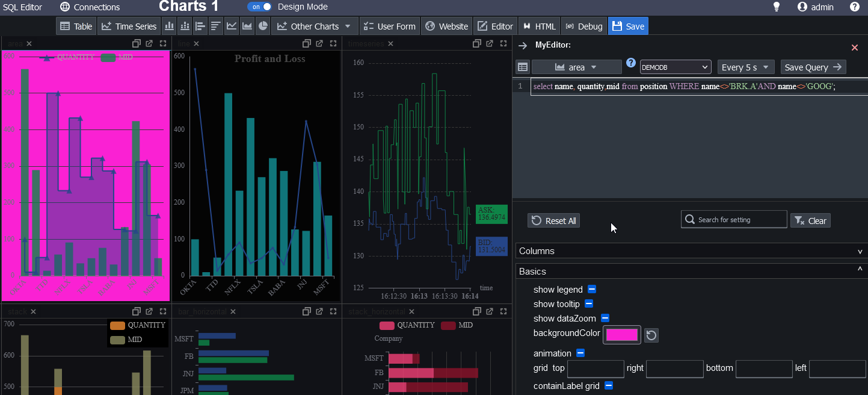Click the area chart toolbar icon
Image resolution: width=868 pixels, height=395 pixels.
[247, 26]
